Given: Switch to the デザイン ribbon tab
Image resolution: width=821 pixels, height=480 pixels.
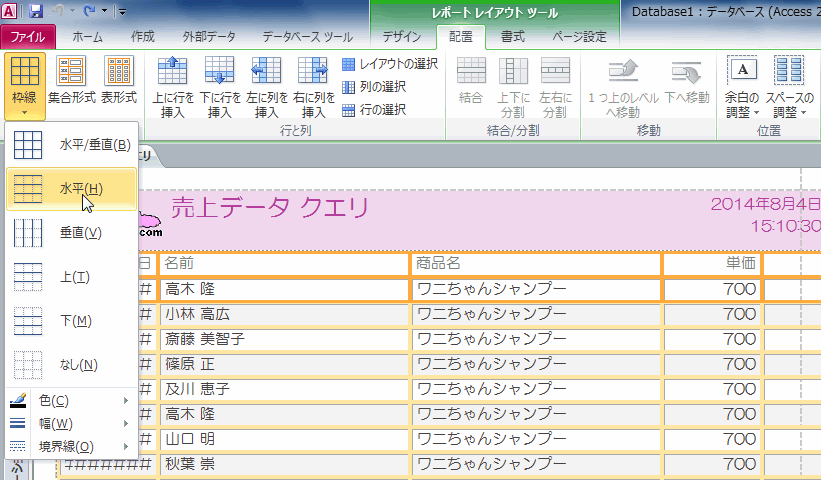Looking at the screenshot, I should 402,37.
